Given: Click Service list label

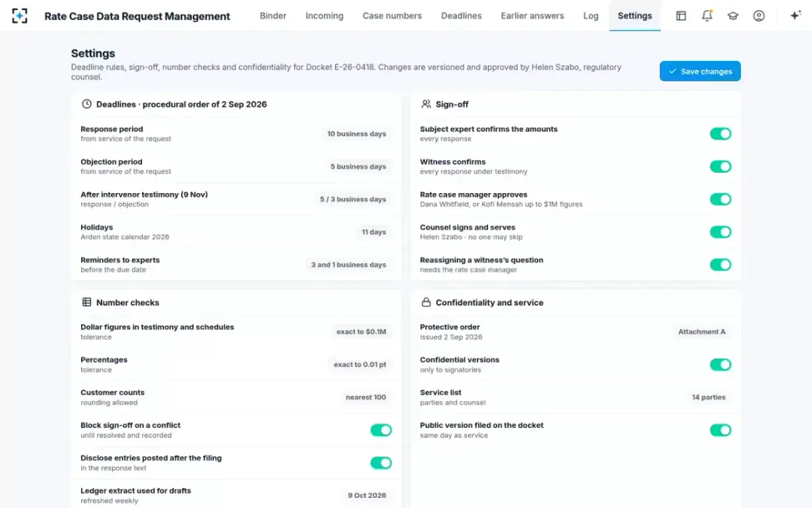Looking at the screenshot, I should pyautogui.click(x=441, y=393).
